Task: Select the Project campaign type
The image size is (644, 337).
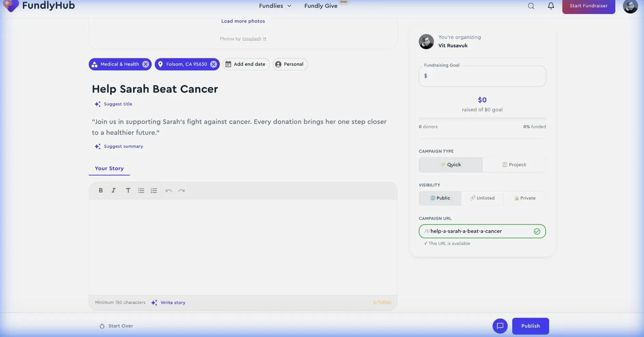Action: 514,165
